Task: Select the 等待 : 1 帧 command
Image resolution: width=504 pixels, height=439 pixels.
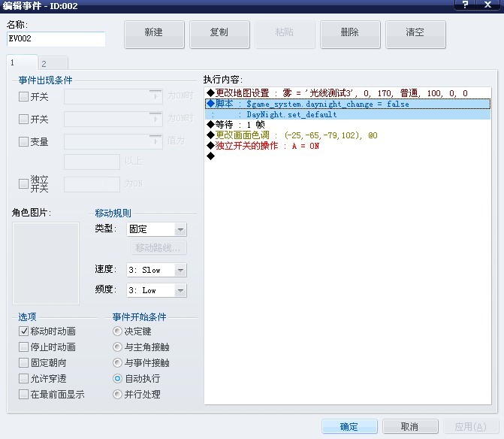Action: coord(348,125)
